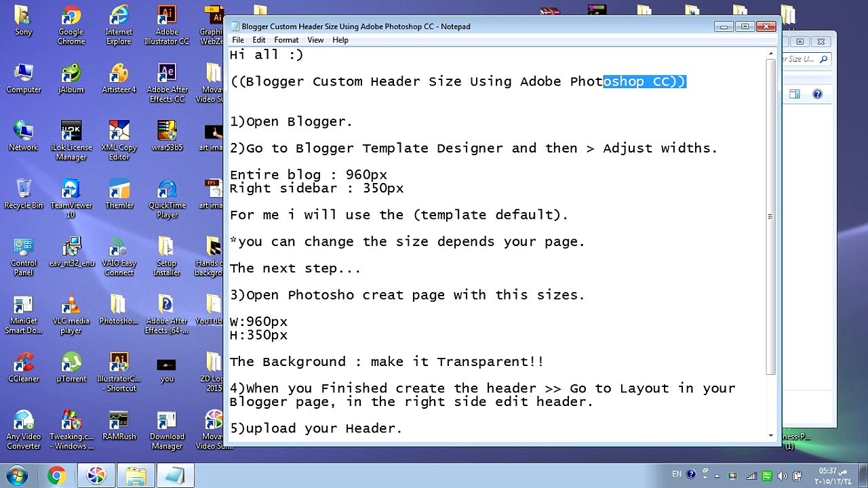Click the EN language indicator in the tray
The image size is (868, 488).
click(677, 474)
